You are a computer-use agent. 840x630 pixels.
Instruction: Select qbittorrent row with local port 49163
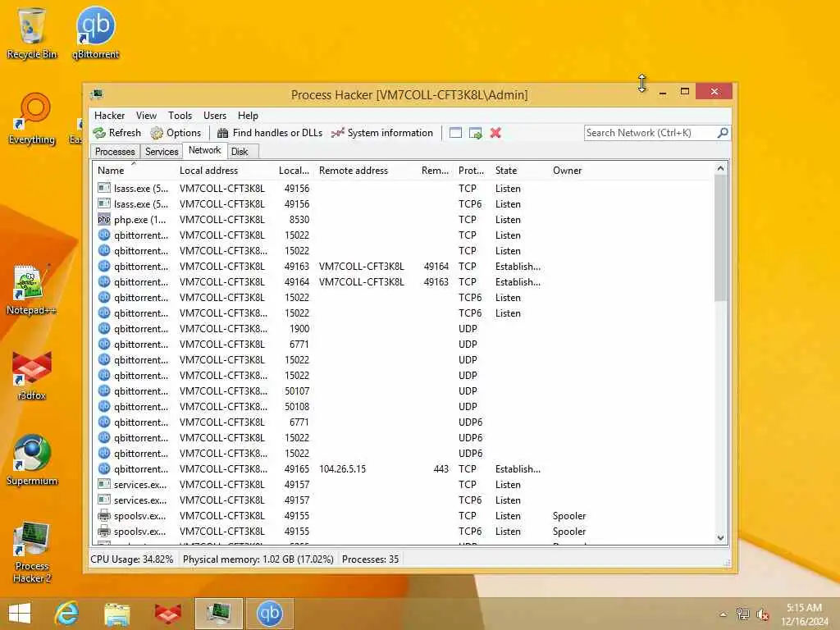click(x=404, y=267)
